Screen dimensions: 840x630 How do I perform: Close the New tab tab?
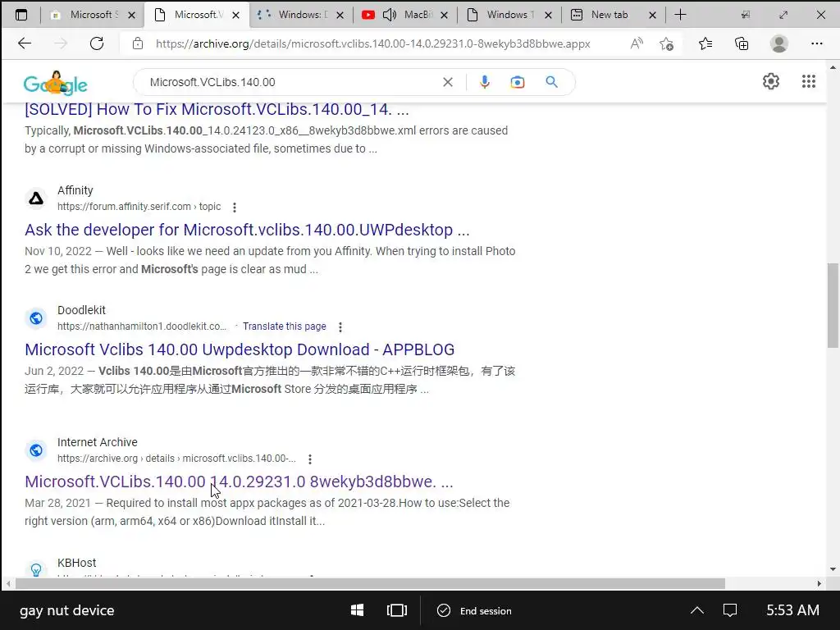pyautogui.click(x=652, y=16)
